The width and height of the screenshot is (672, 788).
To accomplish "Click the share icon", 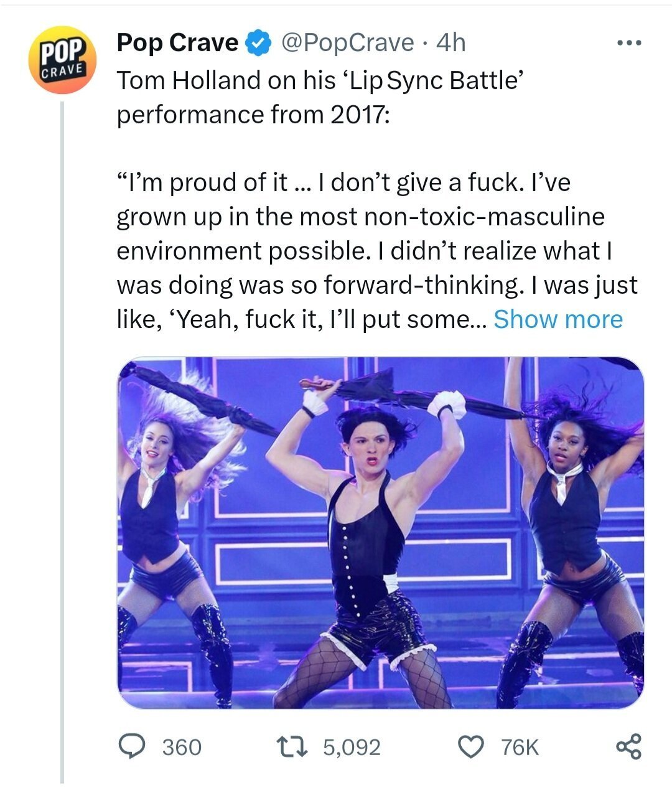I will [x=628, y=746].
